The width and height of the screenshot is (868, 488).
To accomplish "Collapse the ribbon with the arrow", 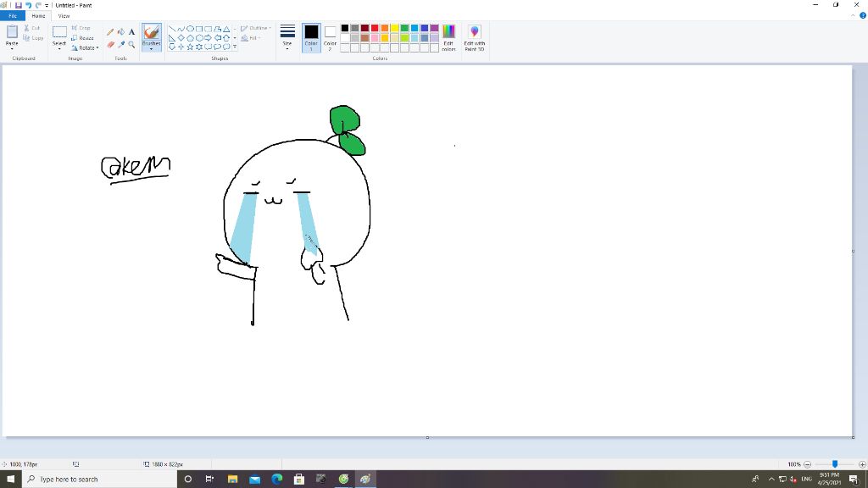I will (x=853, y=15).
